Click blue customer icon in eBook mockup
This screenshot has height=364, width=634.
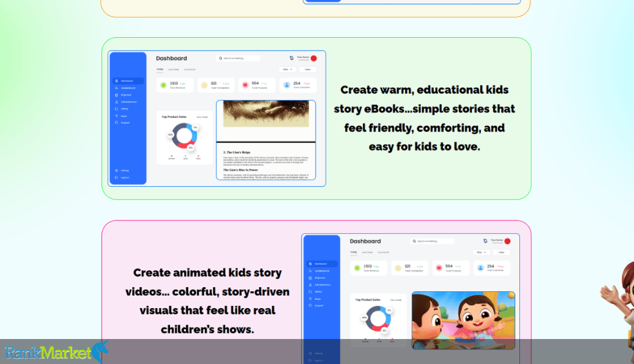pyautogui.click(x=287, y=85)
